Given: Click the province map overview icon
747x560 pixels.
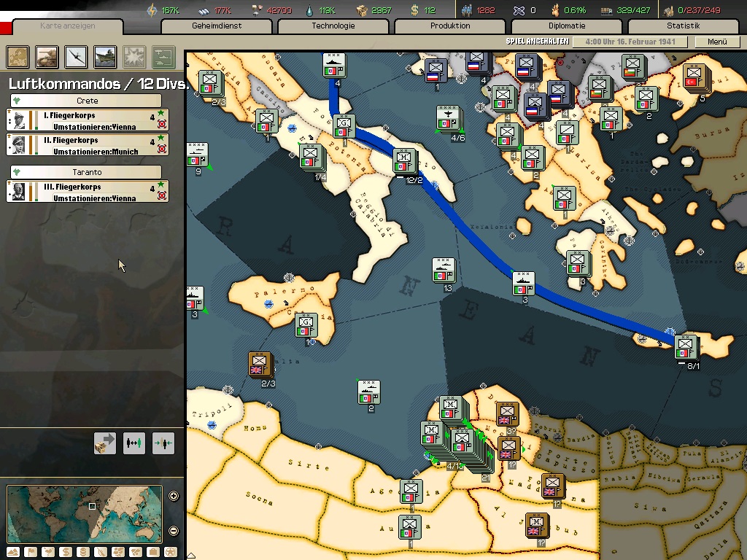Looking at the screenshot, I should tap(18, 56).
